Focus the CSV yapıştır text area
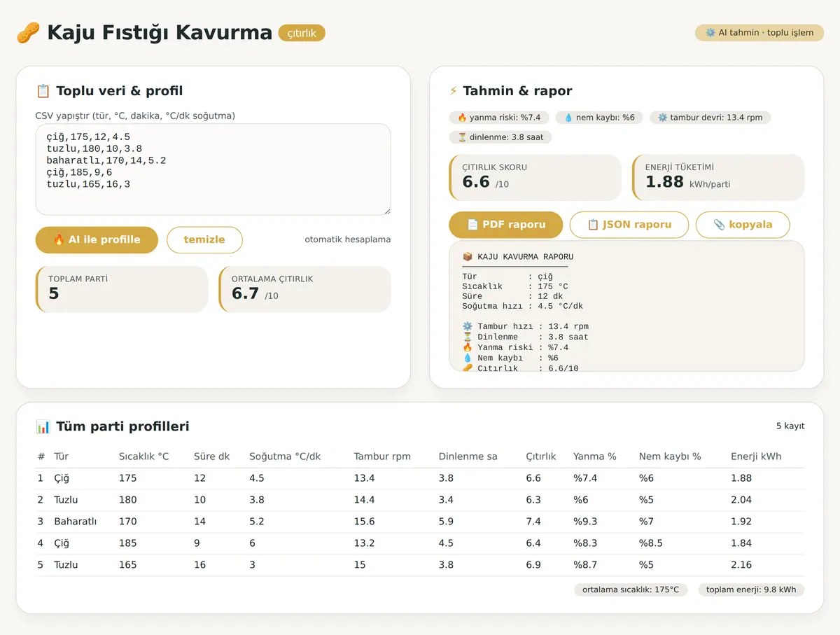The height and width of the screenshot is (635, 840). (213, 169)
